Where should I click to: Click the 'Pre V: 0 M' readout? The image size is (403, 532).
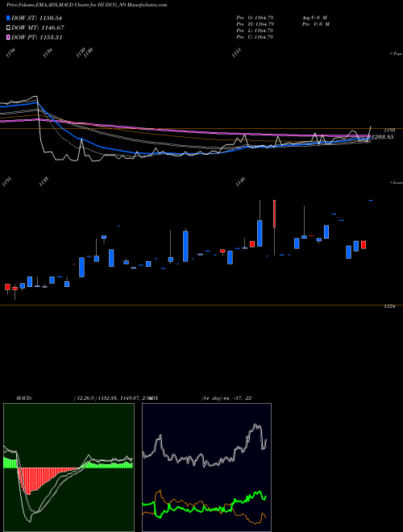click(x=315, y=24)
